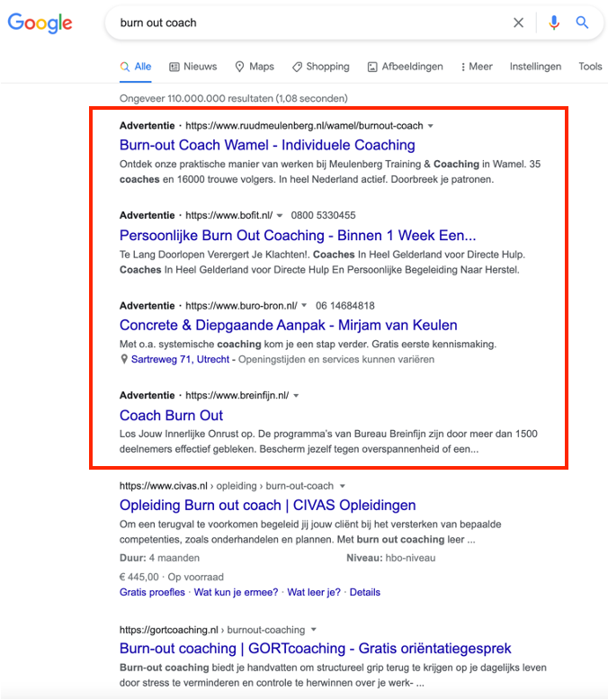Expand the Meer menu
Image resolution: width=608 pixels, height=700 pixels.
click(477, 67)
